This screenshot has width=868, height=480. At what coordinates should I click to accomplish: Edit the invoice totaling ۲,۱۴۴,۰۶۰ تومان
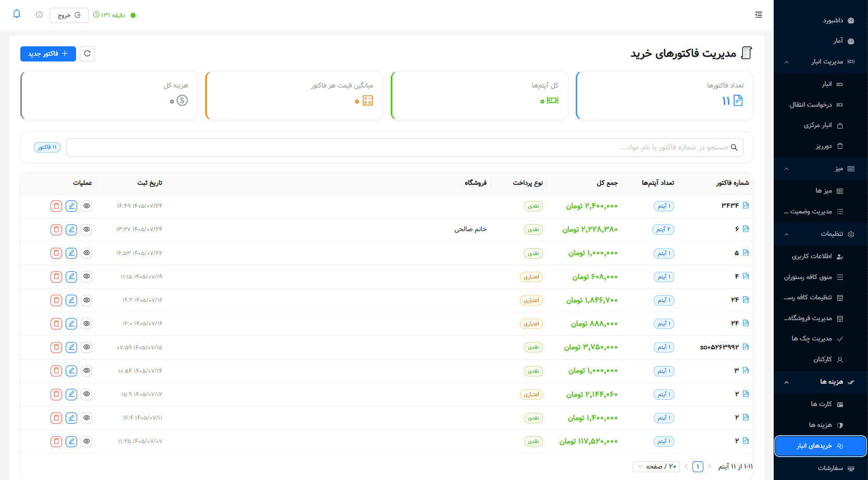coord(71,394)
